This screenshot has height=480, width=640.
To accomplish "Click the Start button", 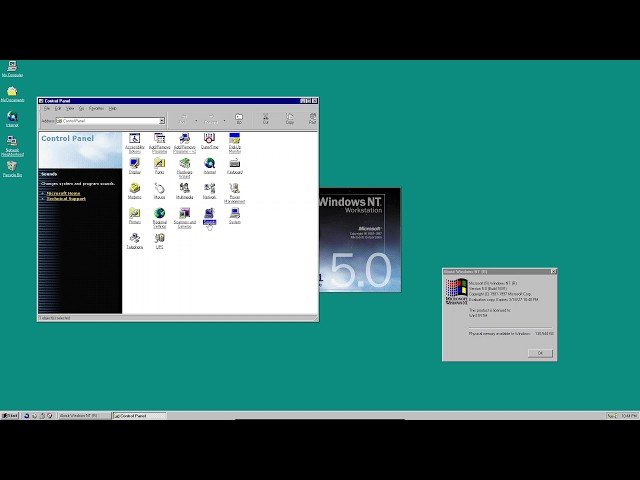I will tap(10, 416).
